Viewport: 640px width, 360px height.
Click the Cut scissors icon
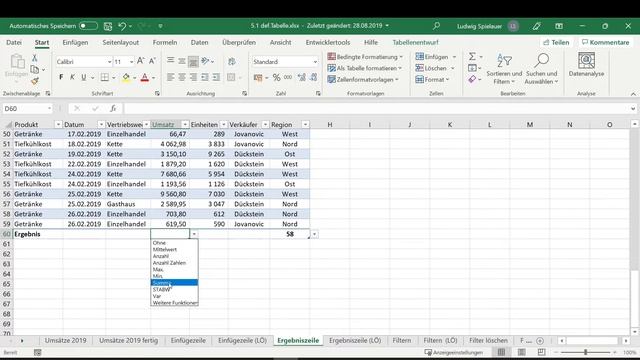(35, 58)
